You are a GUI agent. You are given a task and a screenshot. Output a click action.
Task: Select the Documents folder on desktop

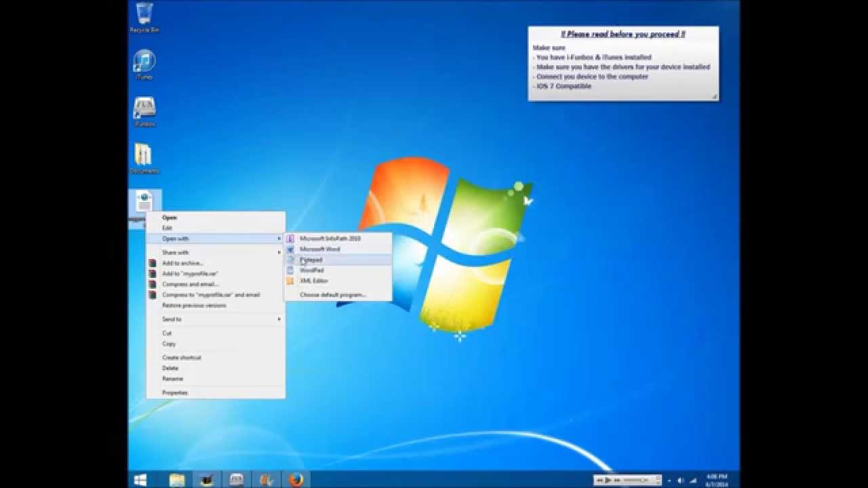[143, 159]
